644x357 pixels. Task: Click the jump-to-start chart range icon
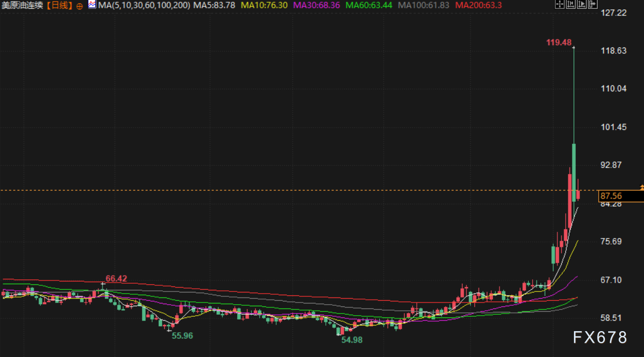[571, 4]
